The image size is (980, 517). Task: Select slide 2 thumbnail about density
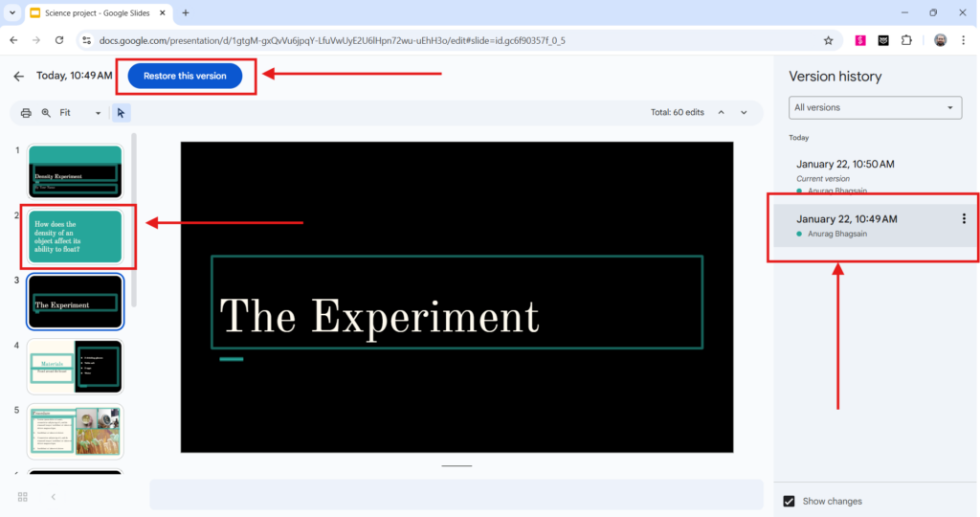pos(75,236)
